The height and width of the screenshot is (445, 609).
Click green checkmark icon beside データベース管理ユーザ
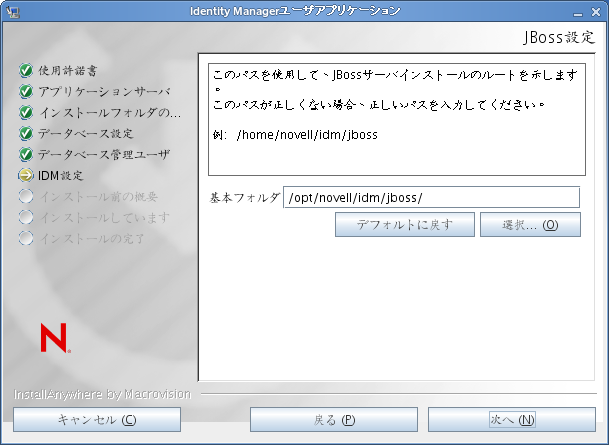click(x=26, y=154)
